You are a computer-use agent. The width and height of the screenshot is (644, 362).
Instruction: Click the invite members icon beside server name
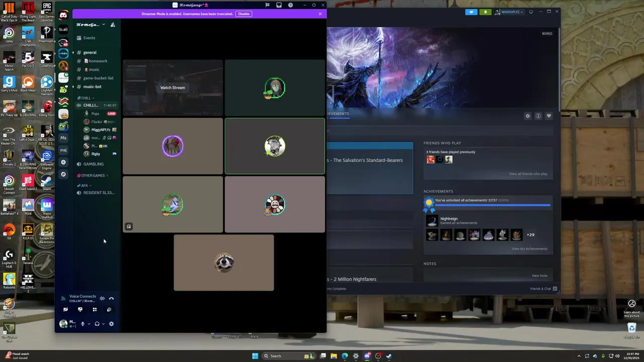click(x=113, y=25)
